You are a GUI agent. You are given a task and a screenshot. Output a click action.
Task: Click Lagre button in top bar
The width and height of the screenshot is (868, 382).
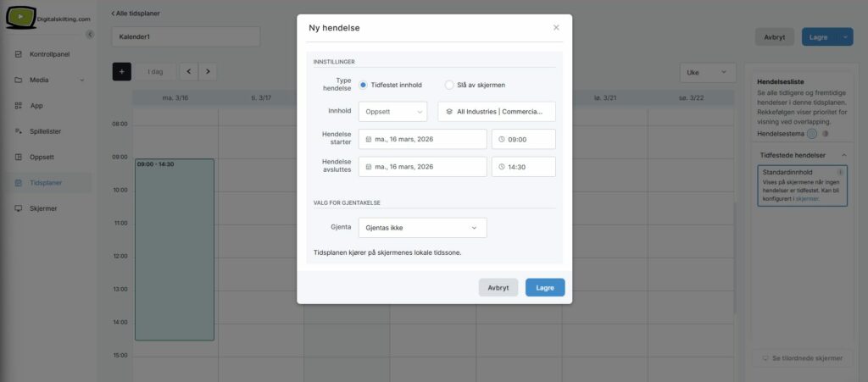[x=819, y=37]
